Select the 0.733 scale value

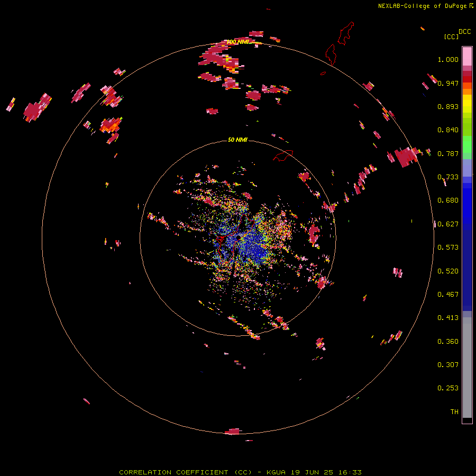[448, 177]
